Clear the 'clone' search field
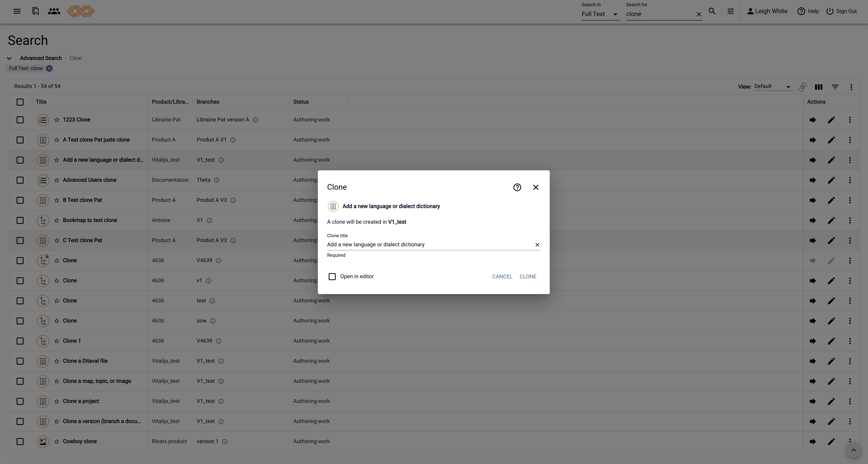The width and height of the screenshot is (868, 464). pyautogui.click(x=699, y=14)
